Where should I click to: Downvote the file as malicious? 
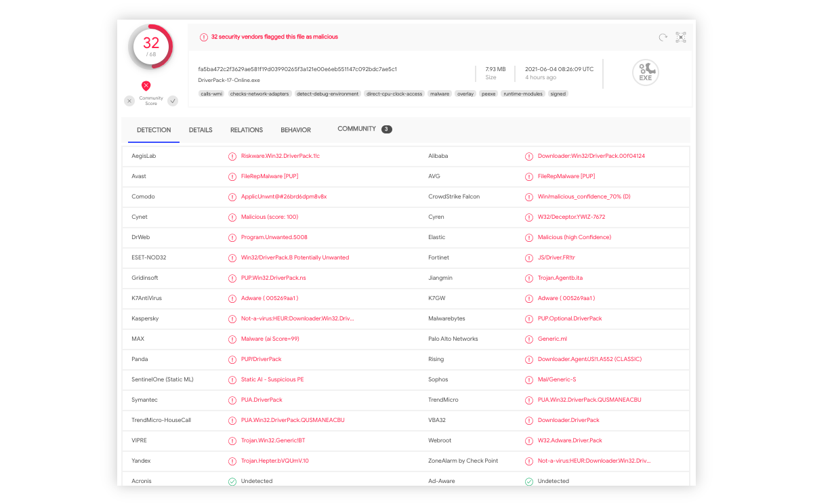(x=129, y=100)
